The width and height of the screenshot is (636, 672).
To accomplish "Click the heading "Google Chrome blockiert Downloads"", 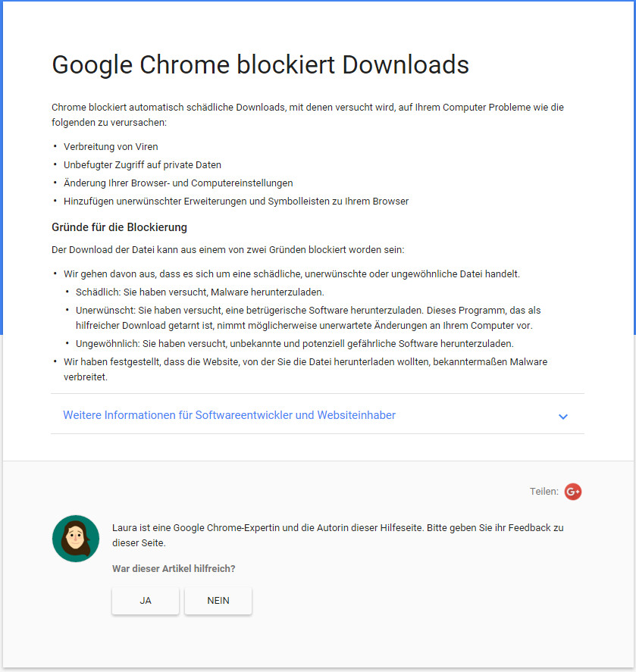I will [260, 65].
